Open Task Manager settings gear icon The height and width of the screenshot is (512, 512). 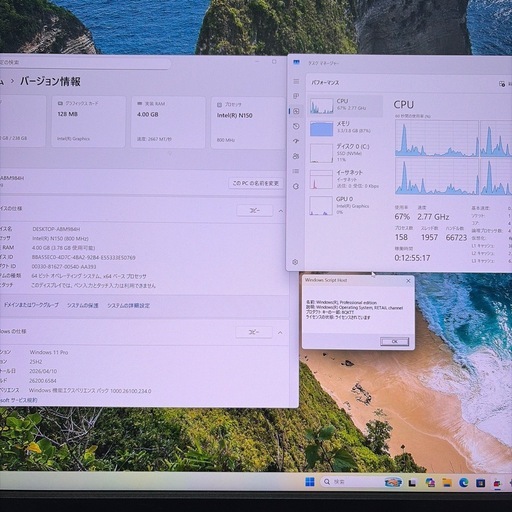[x=295, y=262]
